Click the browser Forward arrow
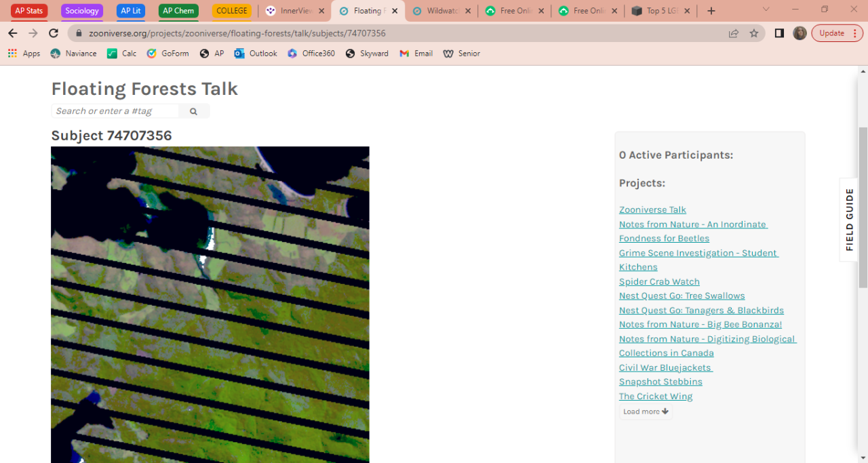The image size is (868, 463). click(x=33, y=33)
